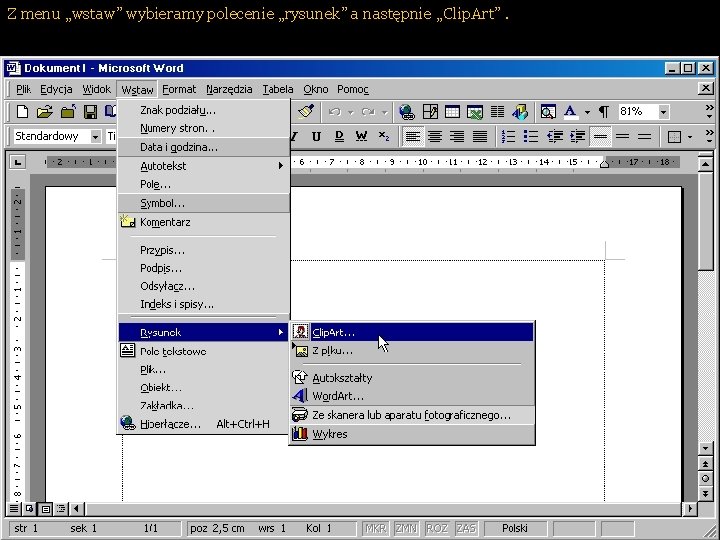The image size is (720, 540).
Task: Click the Save floppy disk icon
Action: click(90, 112)
